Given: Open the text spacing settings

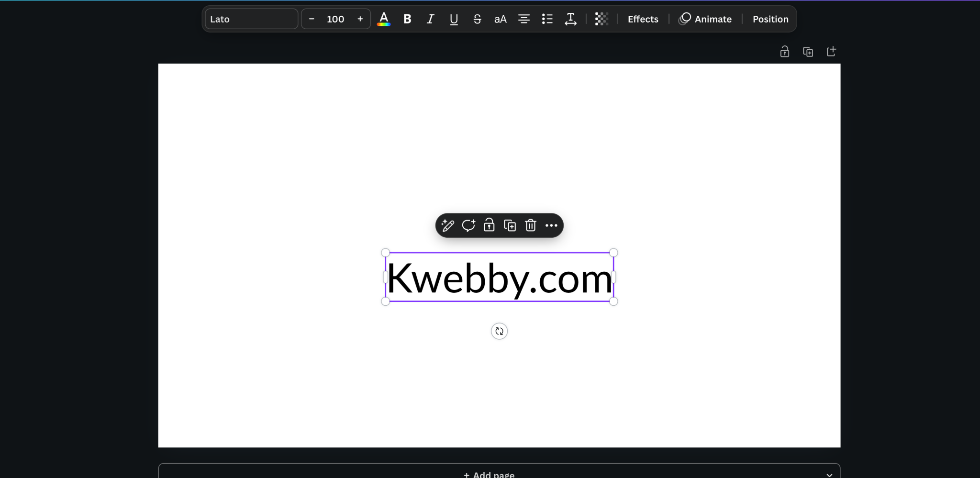Looking at the screenshot, I should (x=570, y=19).
